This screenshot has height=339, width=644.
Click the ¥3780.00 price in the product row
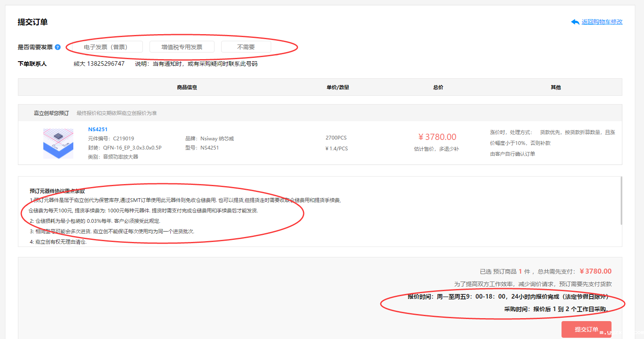tap(437, 137)
